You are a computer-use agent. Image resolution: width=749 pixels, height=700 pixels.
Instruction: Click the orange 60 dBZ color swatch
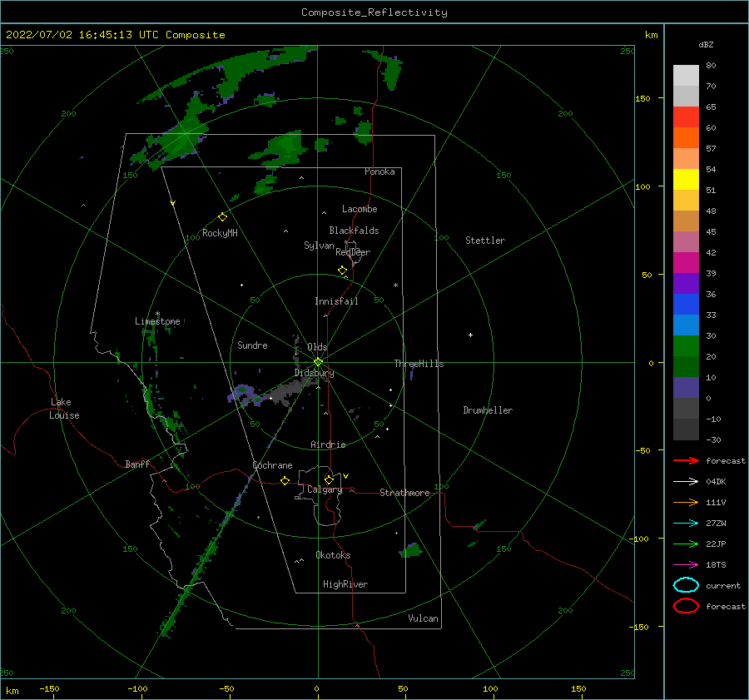[686, 138]
